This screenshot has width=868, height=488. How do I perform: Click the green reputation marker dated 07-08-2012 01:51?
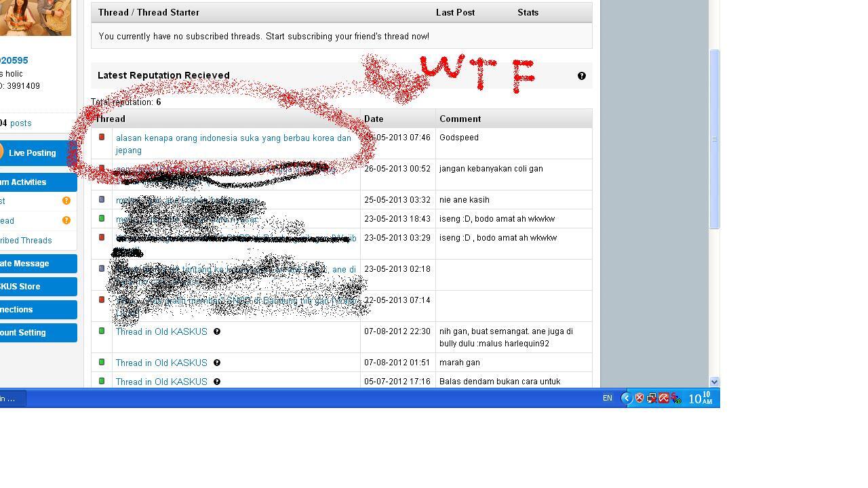pos(102,362)
